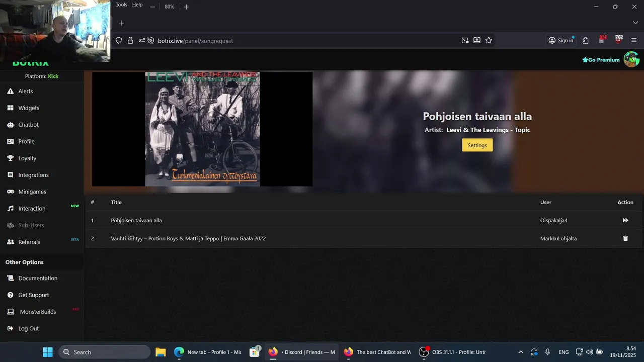Click Go Premium link
The image size is (644, 362).
tap(601, 60)
